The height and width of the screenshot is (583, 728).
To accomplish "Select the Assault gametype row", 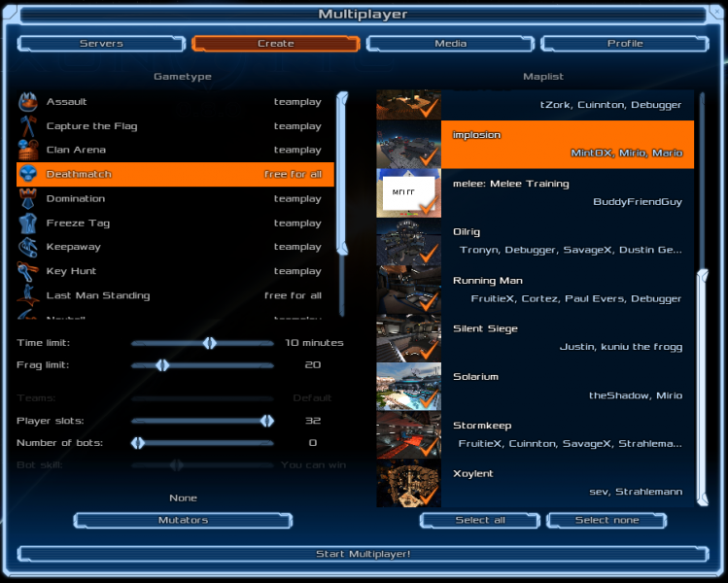I will [x=176, y=102].
